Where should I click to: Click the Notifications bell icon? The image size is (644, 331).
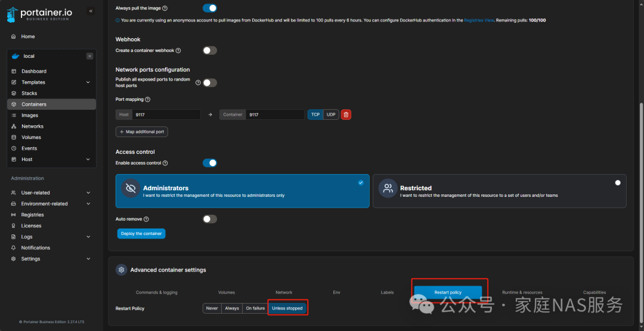tap(13, 248)
